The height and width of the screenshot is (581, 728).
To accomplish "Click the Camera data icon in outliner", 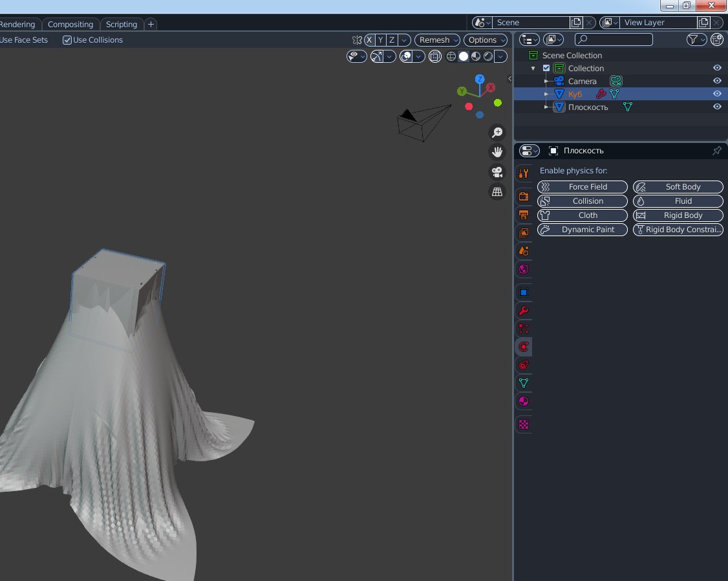I will [616, 81].
